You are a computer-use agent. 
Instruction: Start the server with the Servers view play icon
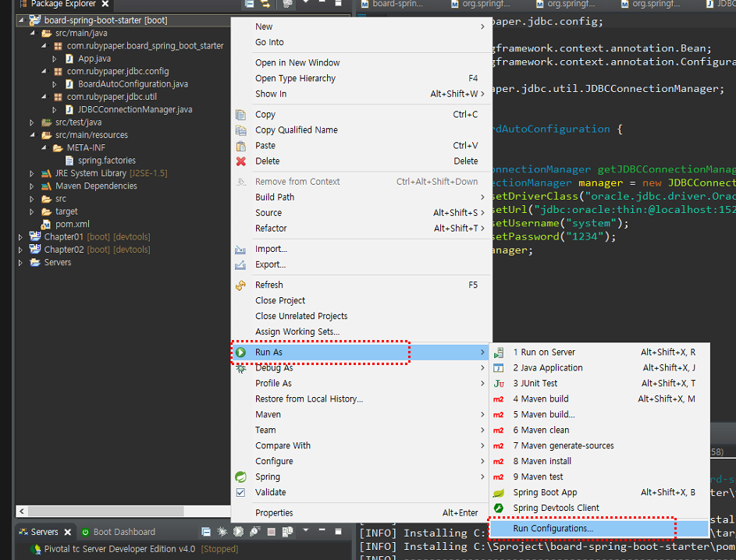239,531
